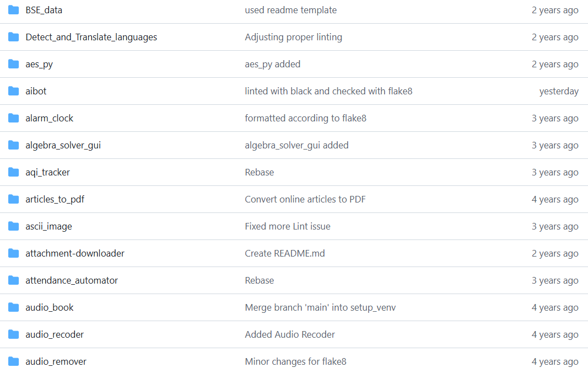This screenshot has width=588, height=373.
Task: Click the folder icon next to ascii_image
Action: (13, 227)
